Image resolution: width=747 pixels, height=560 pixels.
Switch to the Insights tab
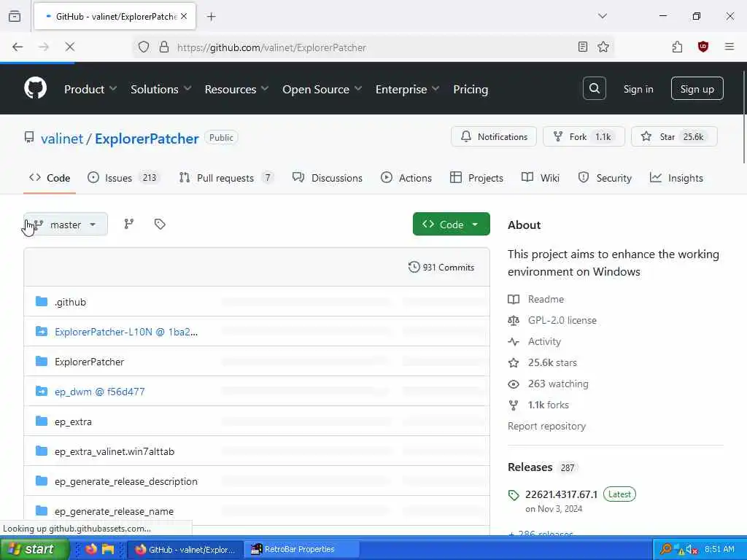[x=676, y=178]
